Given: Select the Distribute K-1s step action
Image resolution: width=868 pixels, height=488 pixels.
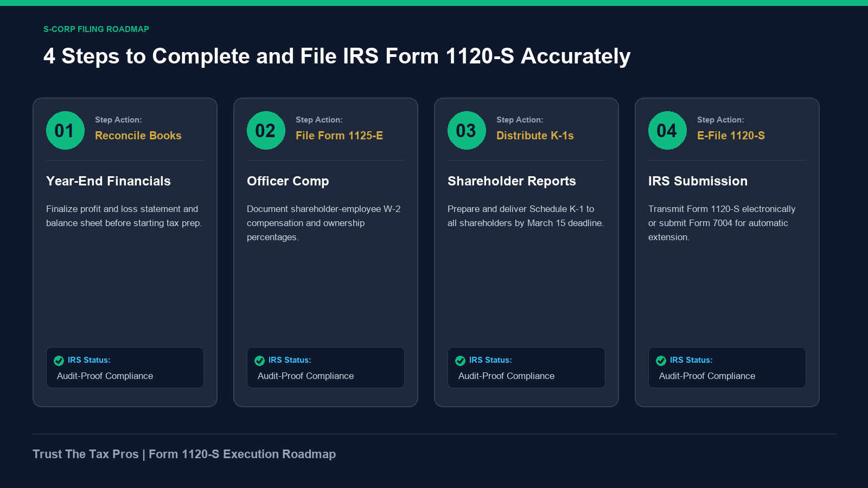Looking at the screenshot, I should pyautogui.click(x=535, y=136).
